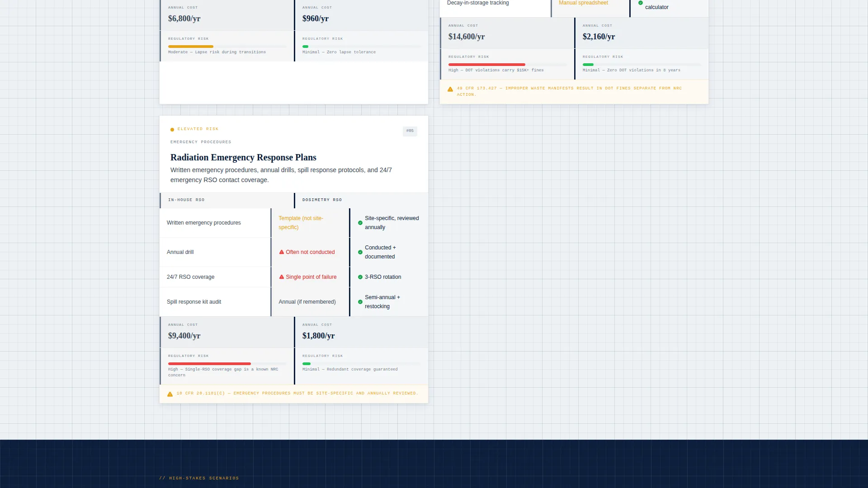
Task: Click the #05 card number badge
Action: (x=410, y=131)
